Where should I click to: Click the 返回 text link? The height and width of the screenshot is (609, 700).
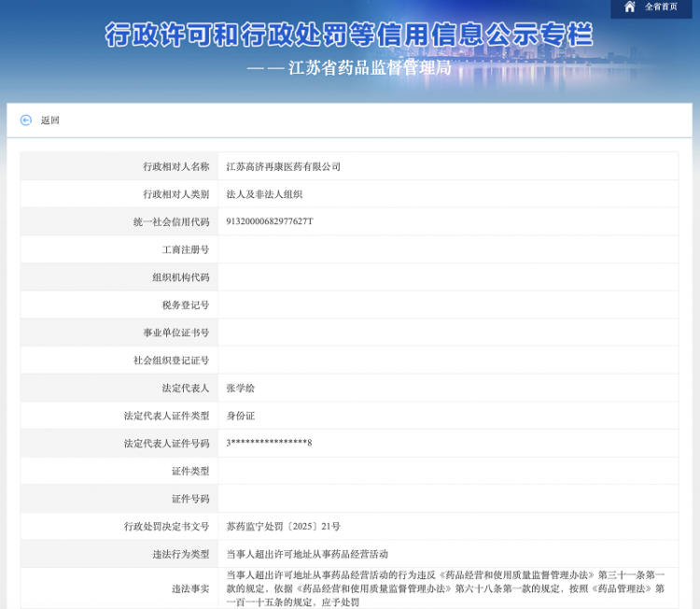click(x=50, y=120)
